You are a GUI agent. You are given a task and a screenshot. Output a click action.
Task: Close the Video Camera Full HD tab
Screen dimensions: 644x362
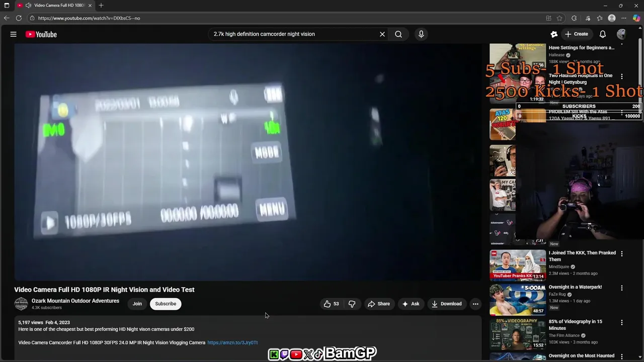tap(90, 6)
